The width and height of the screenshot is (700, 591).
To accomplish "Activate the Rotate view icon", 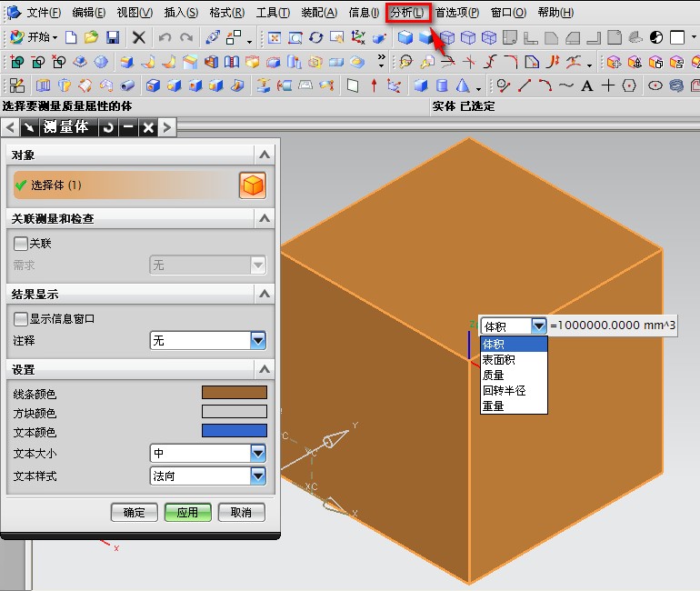I will [316, 38].
